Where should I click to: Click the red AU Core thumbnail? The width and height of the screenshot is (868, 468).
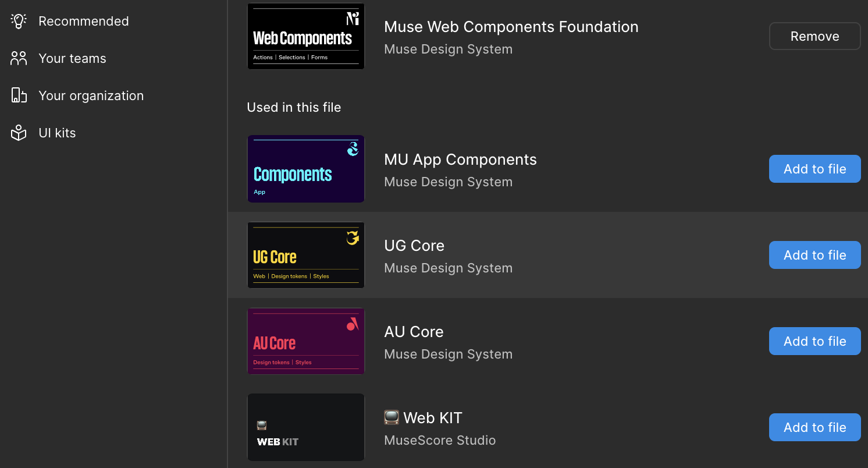click(x=306, y=341)
